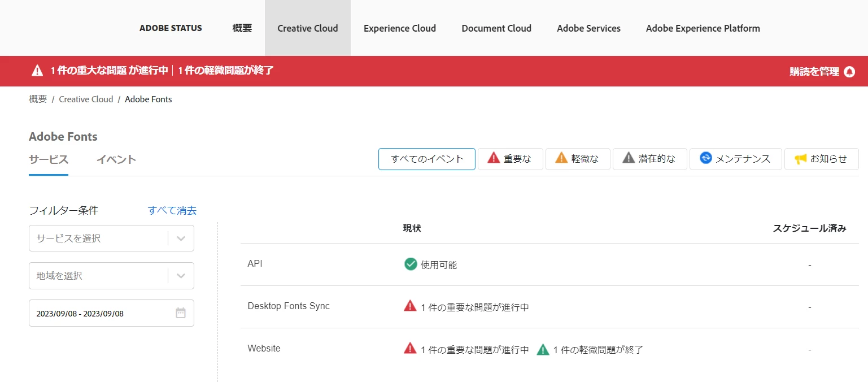Screen dimensions: 868x382
Task: Click red triangle icon on 重要な filter
Action: tap(494, 158)
